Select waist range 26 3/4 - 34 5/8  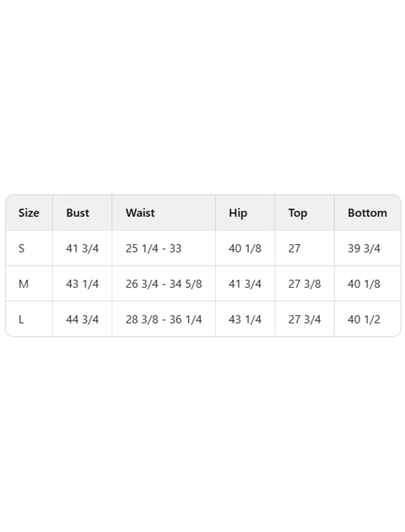[x=164, y=284]
